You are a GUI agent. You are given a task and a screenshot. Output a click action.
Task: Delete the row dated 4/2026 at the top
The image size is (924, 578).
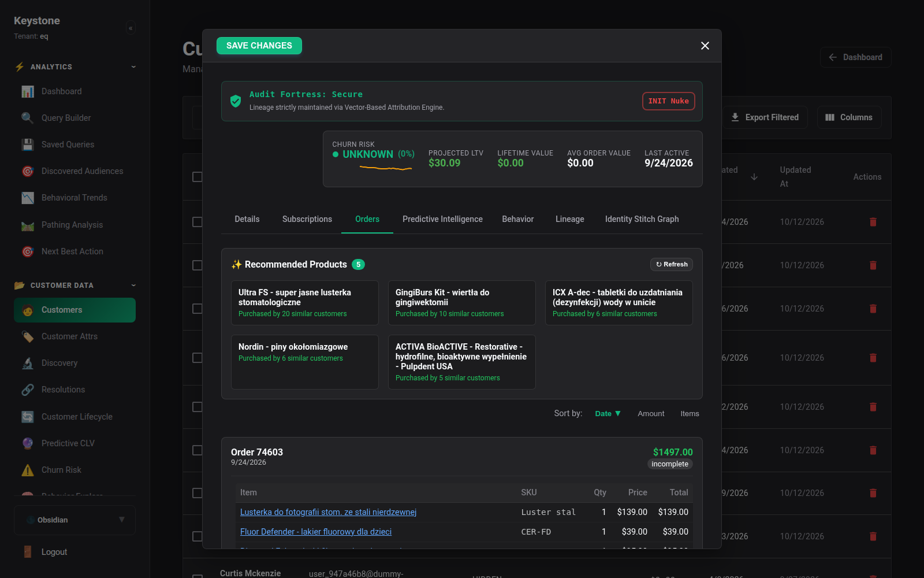pos(873,222)
